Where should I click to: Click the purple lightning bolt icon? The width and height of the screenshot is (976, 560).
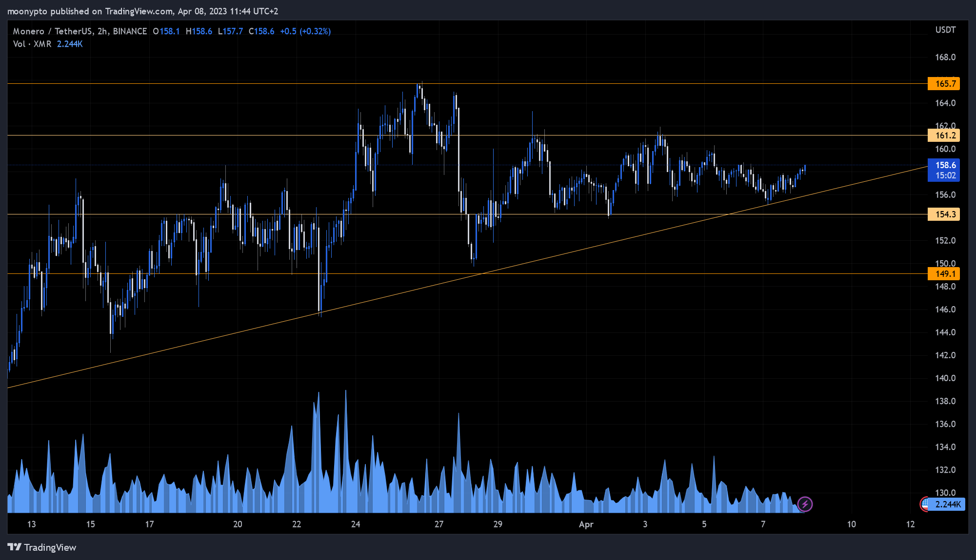click(x=805, y=504)
